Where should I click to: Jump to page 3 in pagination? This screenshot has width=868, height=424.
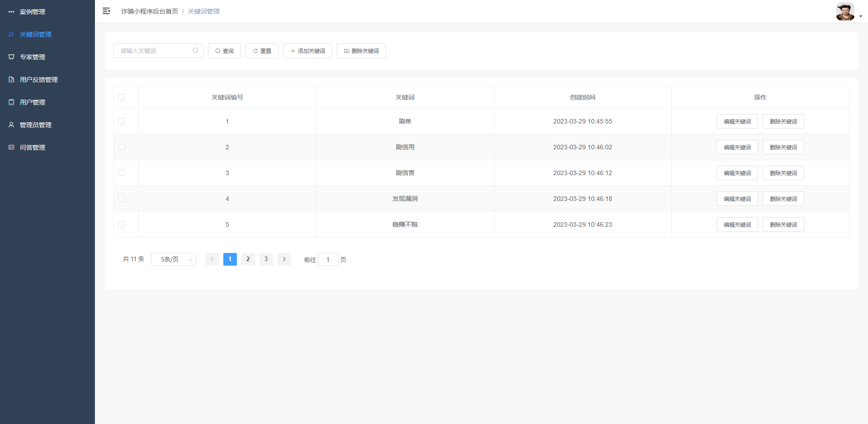point(266,259)
